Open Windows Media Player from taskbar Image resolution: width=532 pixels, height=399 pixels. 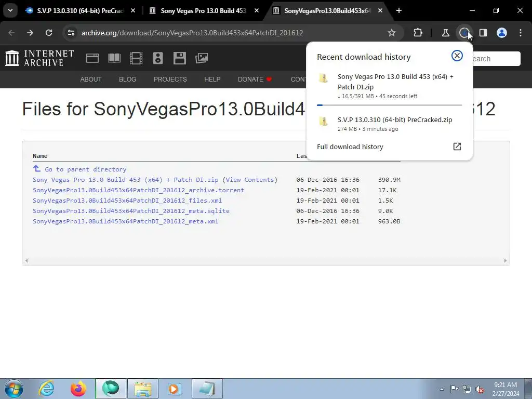(175, 389)
